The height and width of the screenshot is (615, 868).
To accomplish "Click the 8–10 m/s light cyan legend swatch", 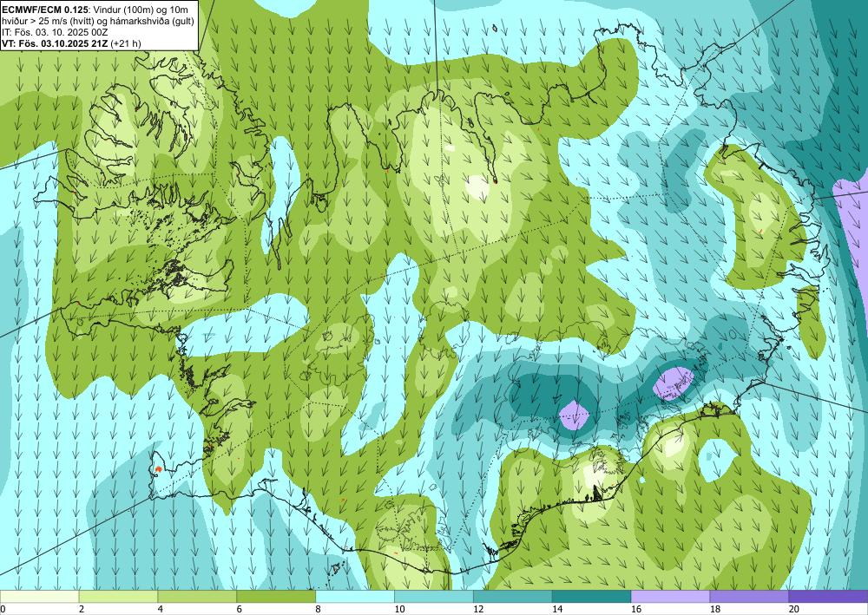I will click(x=355, y=596).
